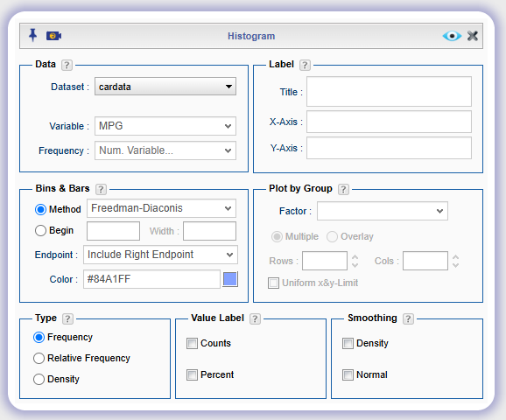Open help for Bins & Bars
Image resolution: width=506 pixels, height=420 pixels.
pyautogui.click(x=101, y=189)
